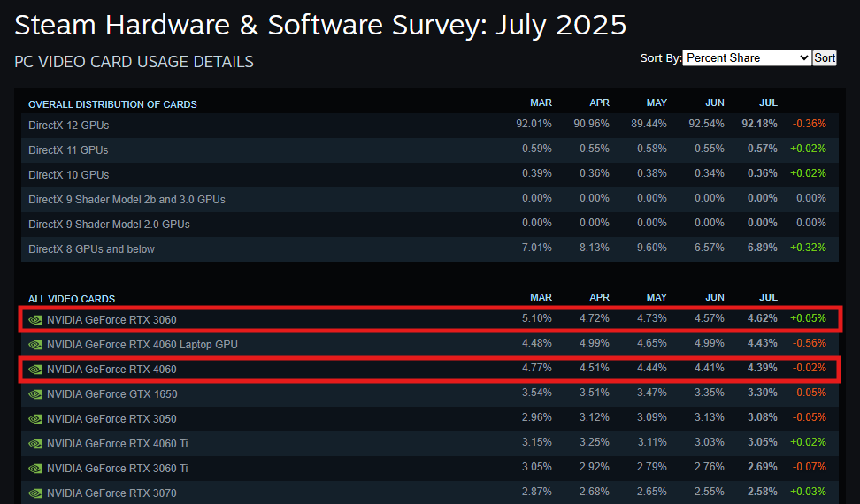
Task: Click the 92.18% JUL value for DirectX 12
Action: coord(759,124)
